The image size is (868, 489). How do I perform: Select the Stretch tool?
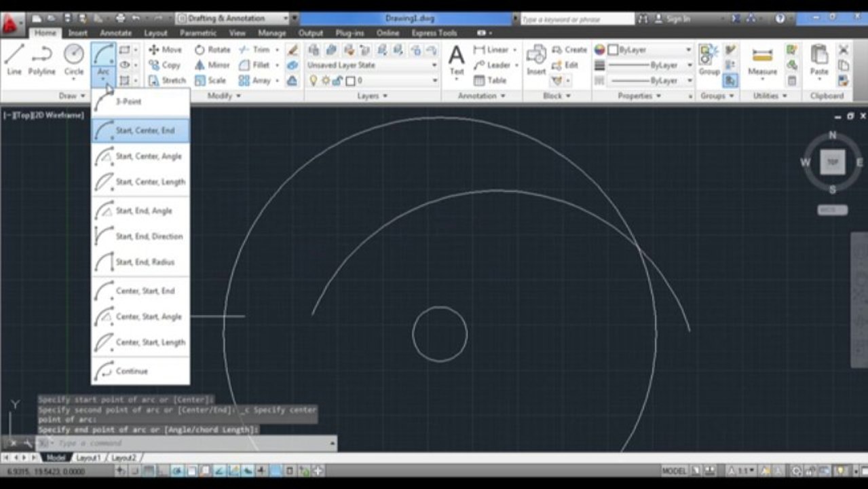(167, 80)
